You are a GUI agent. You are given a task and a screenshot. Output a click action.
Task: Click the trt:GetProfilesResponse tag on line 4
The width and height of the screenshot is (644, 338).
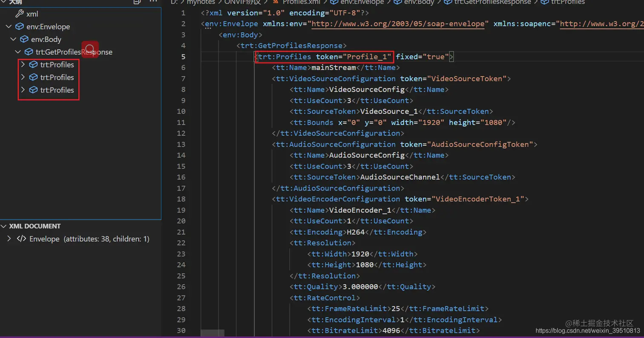coord(292,46)
